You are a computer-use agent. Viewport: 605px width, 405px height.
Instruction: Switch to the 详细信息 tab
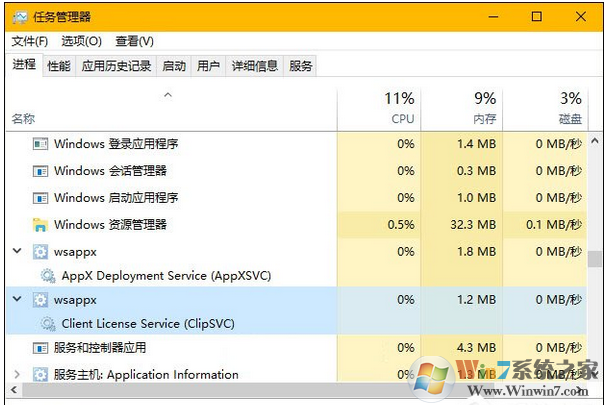(x=254, y=66)
